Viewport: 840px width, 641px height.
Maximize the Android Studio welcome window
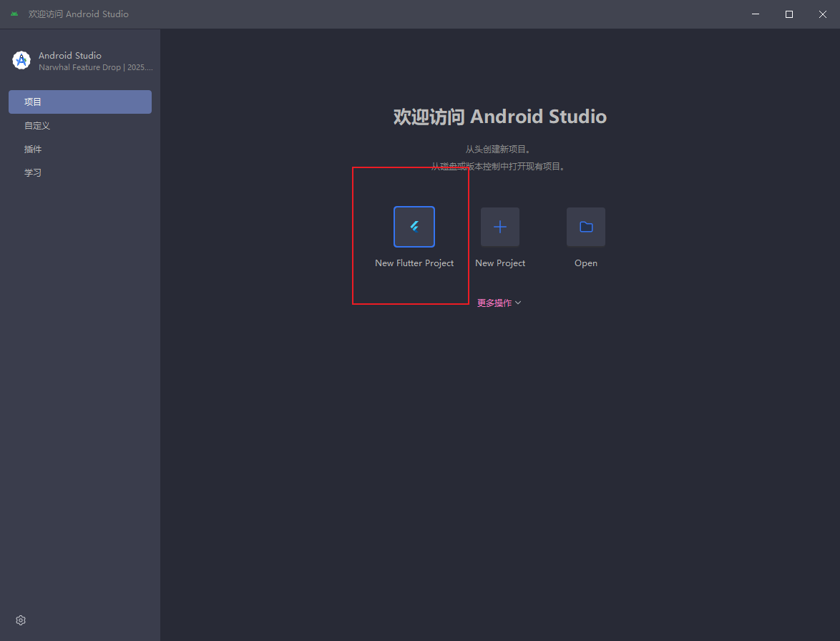click(x=789, y=14)
